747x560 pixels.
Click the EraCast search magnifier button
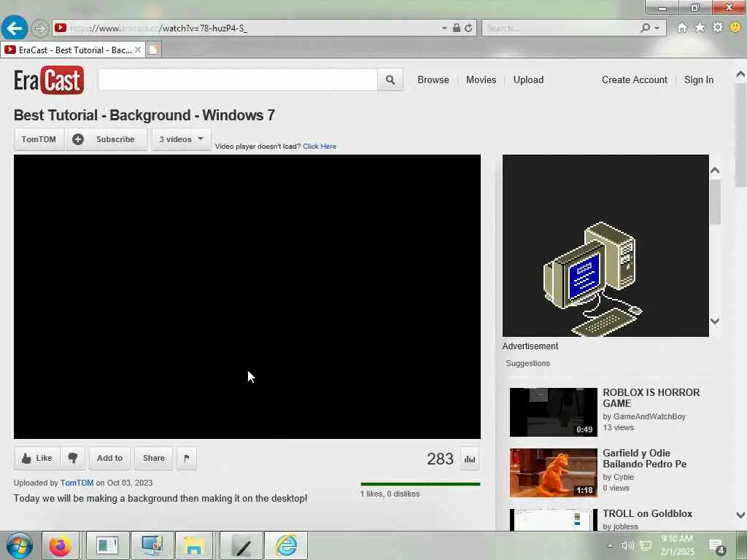pos(390,79)
